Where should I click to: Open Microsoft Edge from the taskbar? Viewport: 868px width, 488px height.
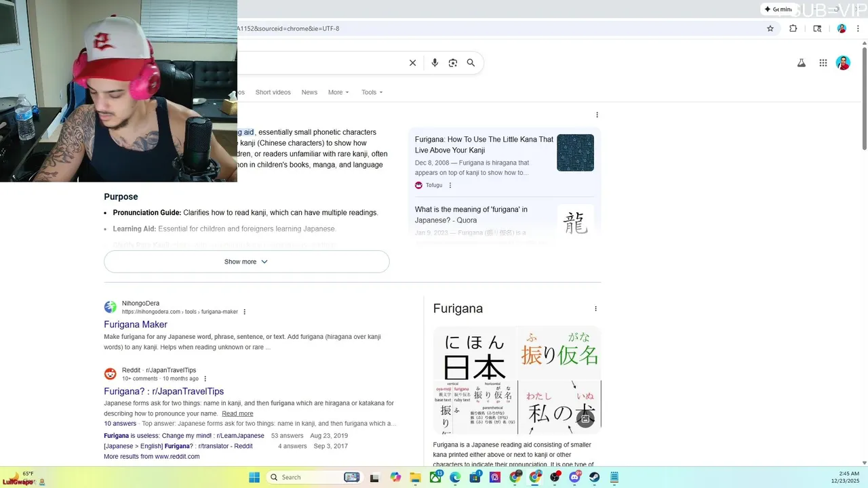pos(455,477)
